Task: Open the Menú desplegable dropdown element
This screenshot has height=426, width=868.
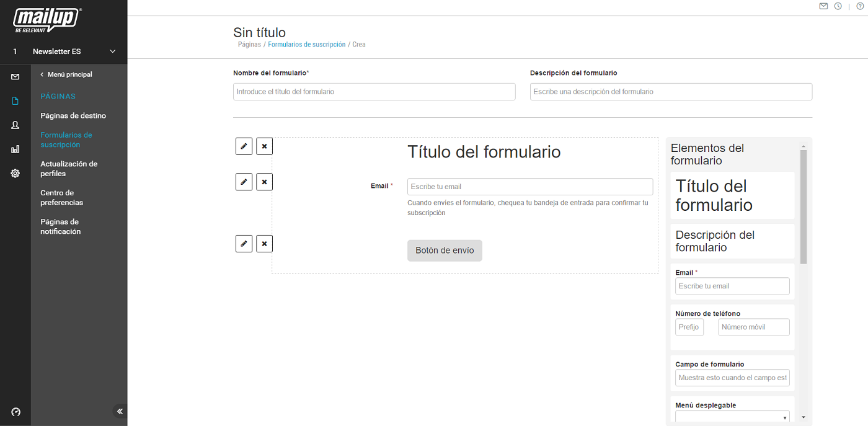Action: pos(732,417)
